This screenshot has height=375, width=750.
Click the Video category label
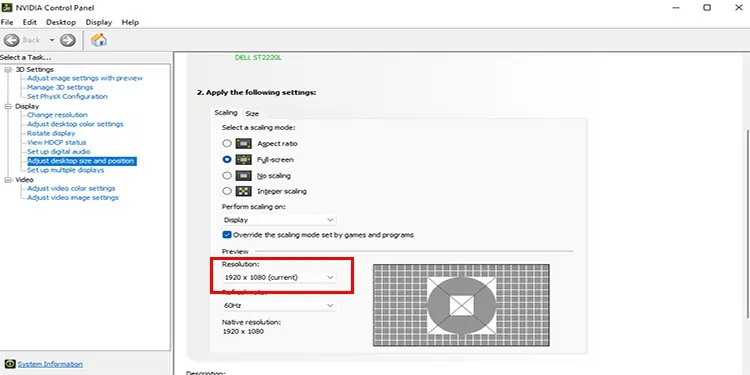click(x=24, y=179)
